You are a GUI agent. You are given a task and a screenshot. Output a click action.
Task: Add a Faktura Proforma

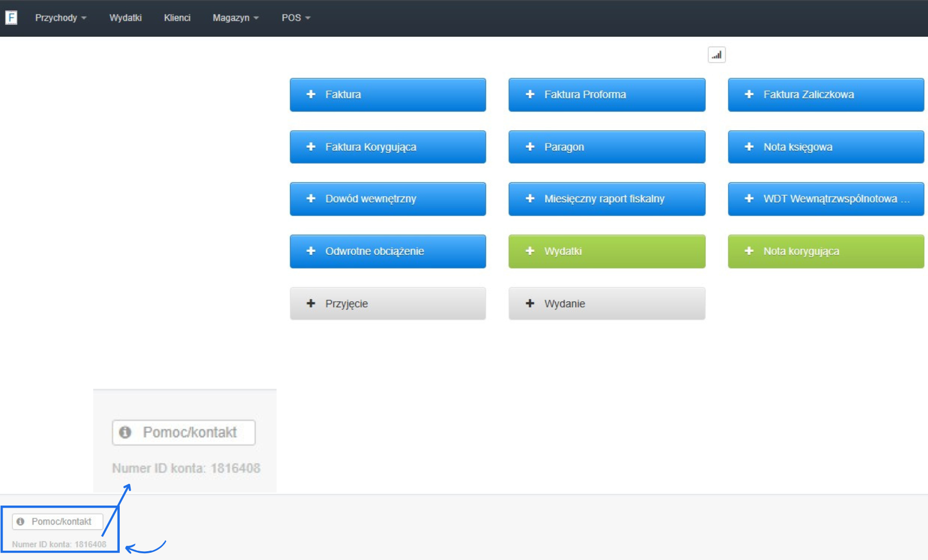point(607,94)
